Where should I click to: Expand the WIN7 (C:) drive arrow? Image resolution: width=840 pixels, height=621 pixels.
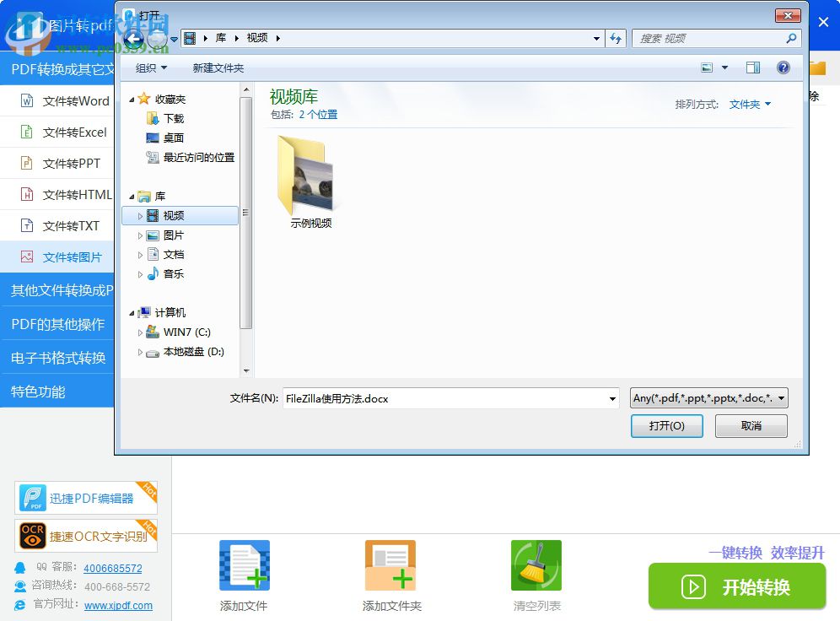point(140,332)
